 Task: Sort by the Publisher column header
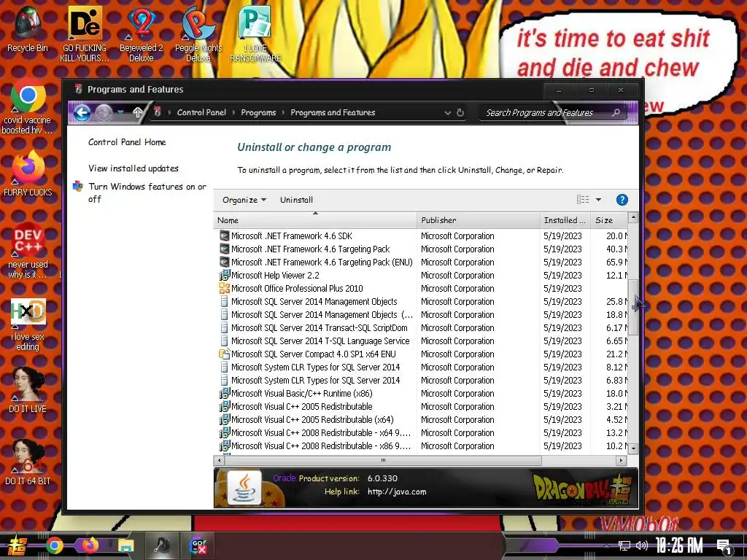(x=479, y=220)
